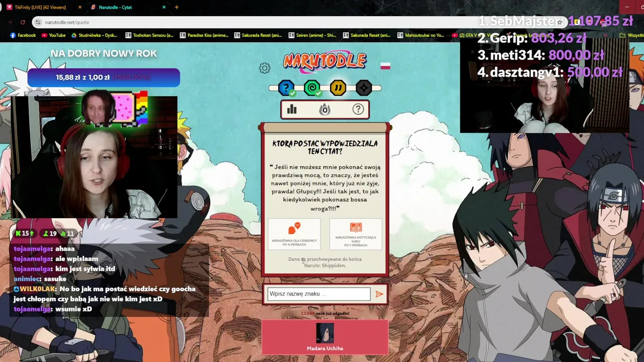Click the speech bubble audience hint

point(294,234)
